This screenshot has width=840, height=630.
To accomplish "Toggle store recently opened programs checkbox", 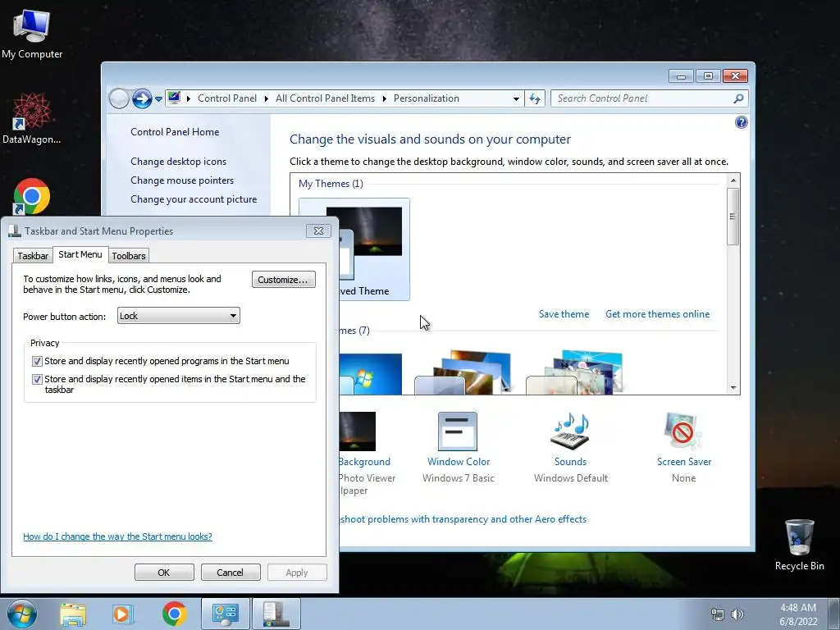I will coord(37,361).
